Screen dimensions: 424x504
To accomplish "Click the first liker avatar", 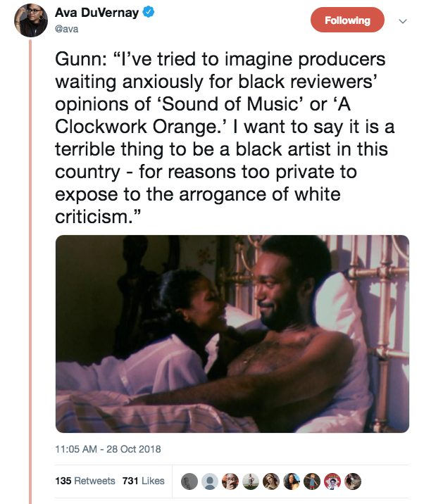I will point(189,481).
